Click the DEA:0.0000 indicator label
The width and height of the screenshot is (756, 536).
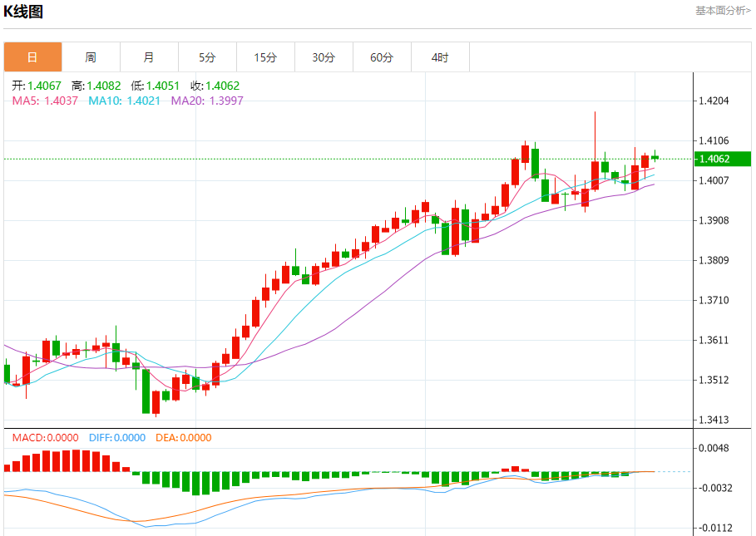click(x=184, y=438)
